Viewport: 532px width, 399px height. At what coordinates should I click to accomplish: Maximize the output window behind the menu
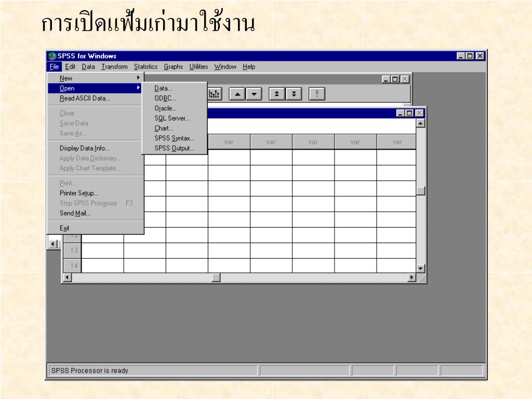pyautogui.click(x=395, y=79)
